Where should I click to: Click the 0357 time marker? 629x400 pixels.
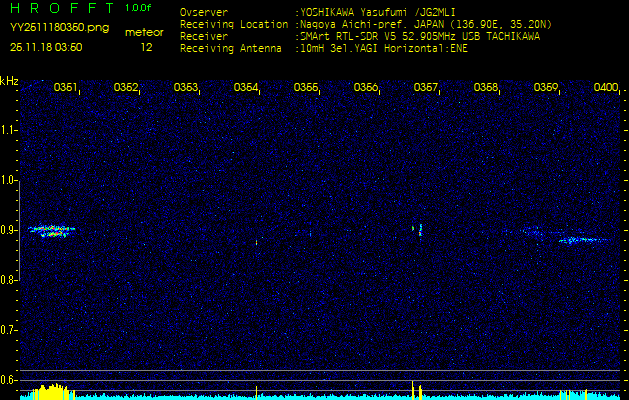pyautogui.click(x=426, y=88)
